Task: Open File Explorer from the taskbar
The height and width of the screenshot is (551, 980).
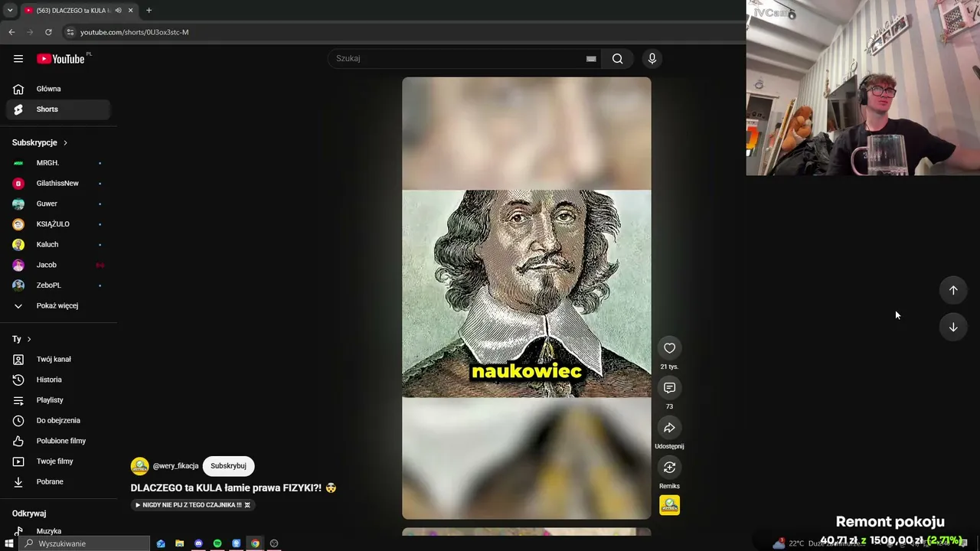Action: click(179, 543)
